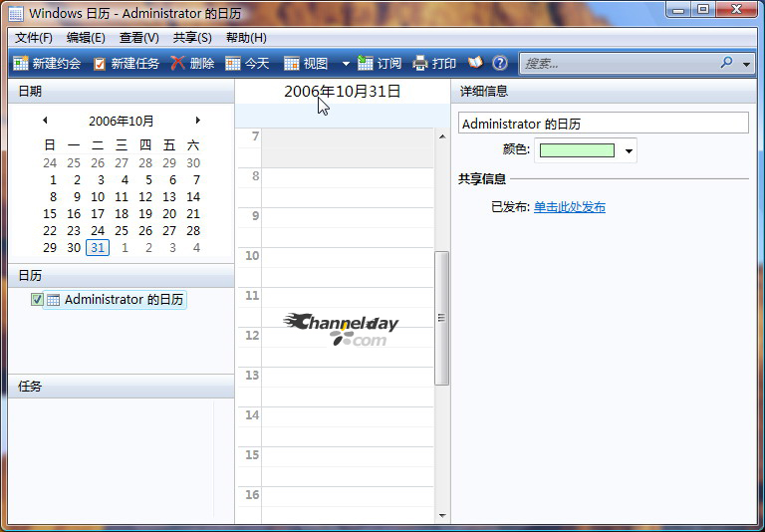Click the Windows 日历 title bar app icon
The width and height of the screenshot is (765, 532).
pyautogui.click(x=16, y=14)
